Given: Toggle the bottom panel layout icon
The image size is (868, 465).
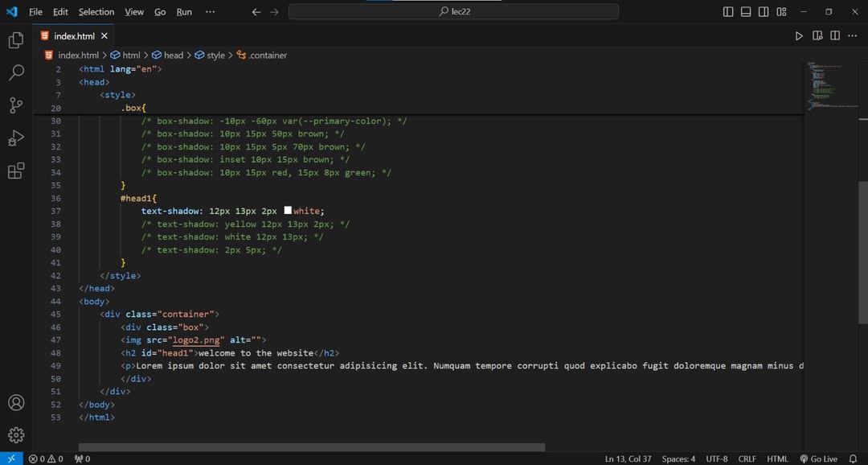Looking at the screenshot, I should click(x=746, y=11).
